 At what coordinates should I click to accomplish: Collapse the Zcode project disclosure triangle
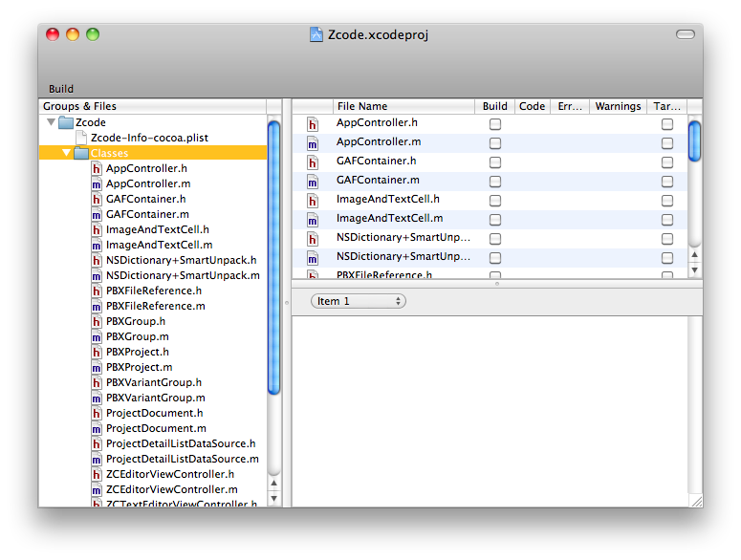[x=51, y=122]
